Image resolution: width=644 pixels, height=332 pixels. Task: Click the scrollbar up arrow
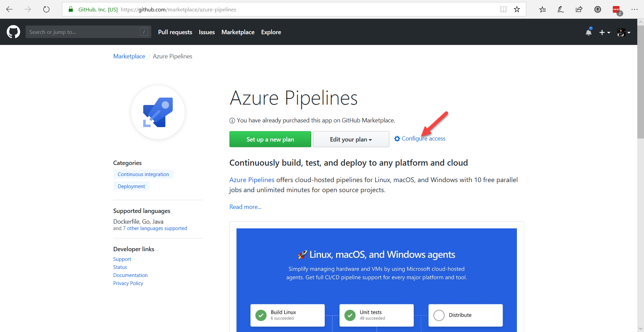tap(641, 22)
